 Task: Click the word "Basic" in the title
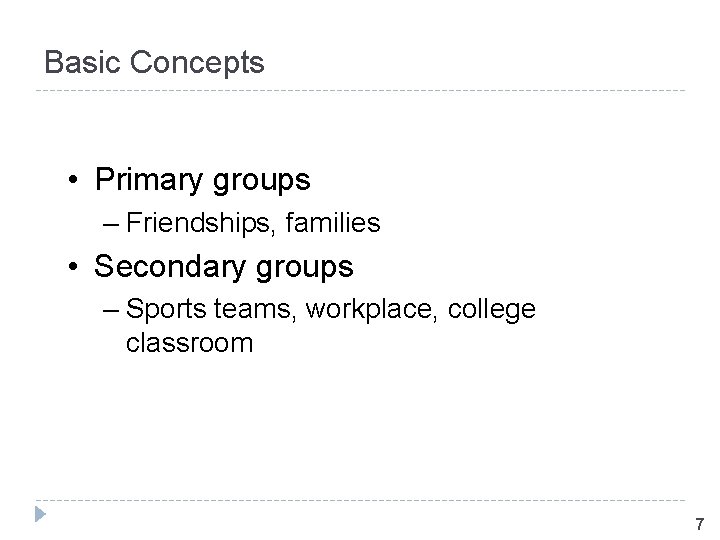tap(82, 63)
